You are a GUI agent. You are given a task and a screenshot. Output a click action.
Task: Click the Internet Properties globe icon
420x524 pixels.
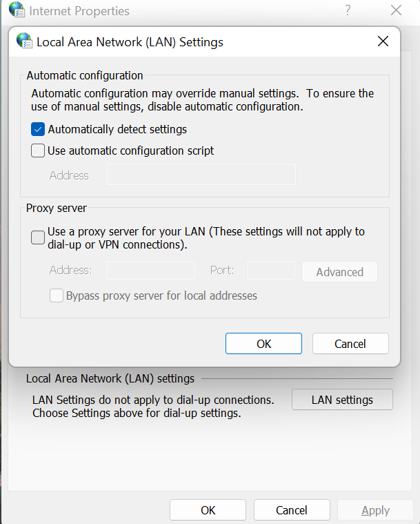pyautogui.click(x=16, y=10)
